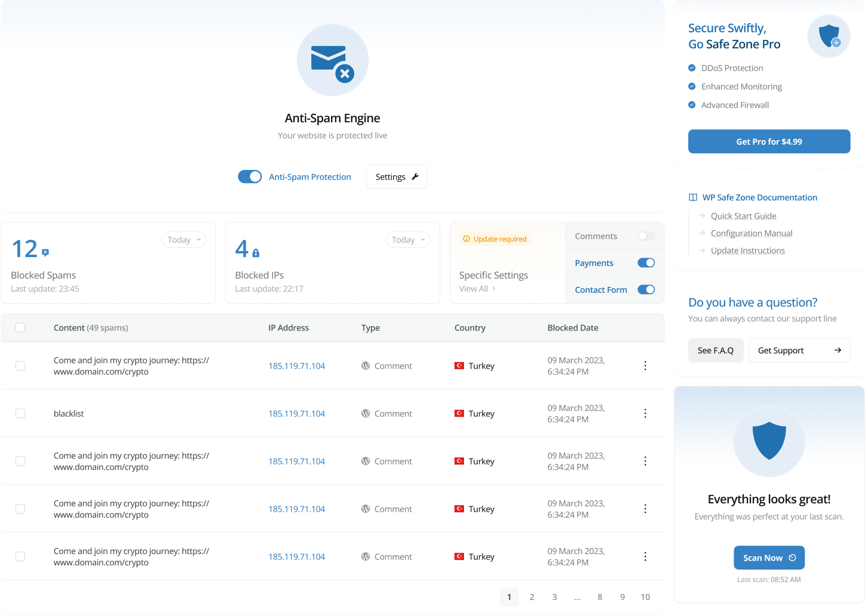Select current page 1 in pagination
This screenshot has height=616, width=866.
click(509, 597)
